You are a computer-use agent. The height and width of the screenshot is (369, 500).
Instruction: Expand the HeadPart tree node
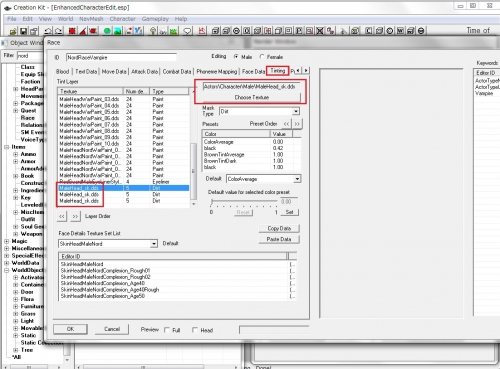click(16, 89)
